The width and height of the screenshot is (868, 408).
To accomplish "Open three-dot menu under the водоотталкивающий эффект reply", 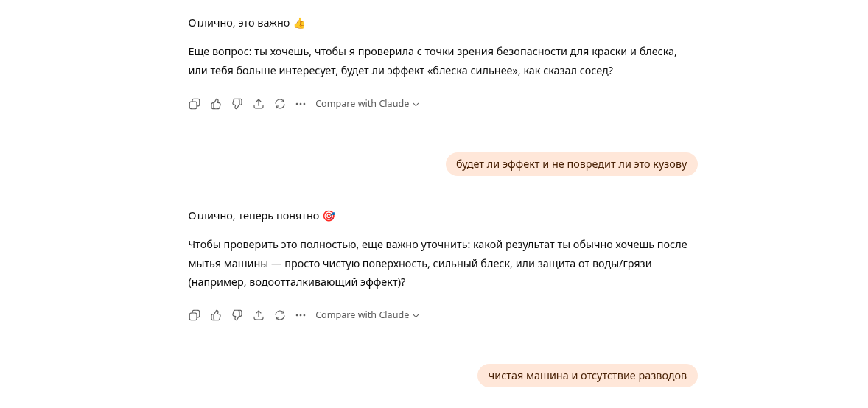I will click(x=301, y=315).
